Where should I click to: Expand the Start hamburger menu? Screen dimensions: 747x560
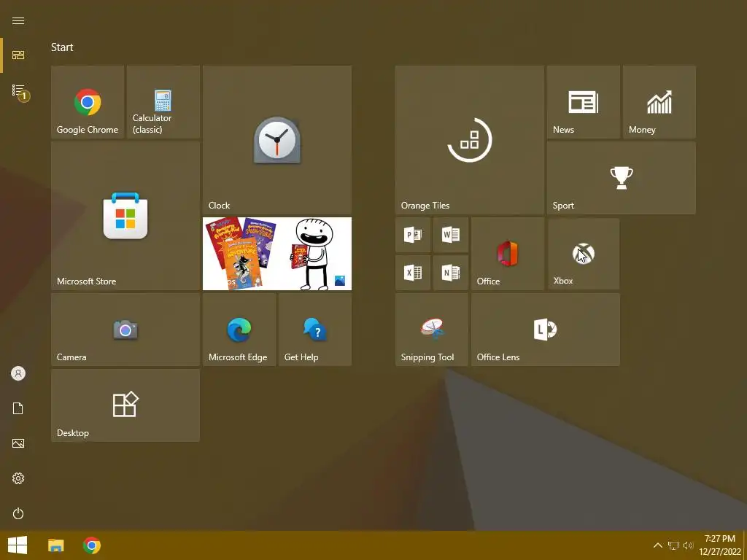coord(18,20)
